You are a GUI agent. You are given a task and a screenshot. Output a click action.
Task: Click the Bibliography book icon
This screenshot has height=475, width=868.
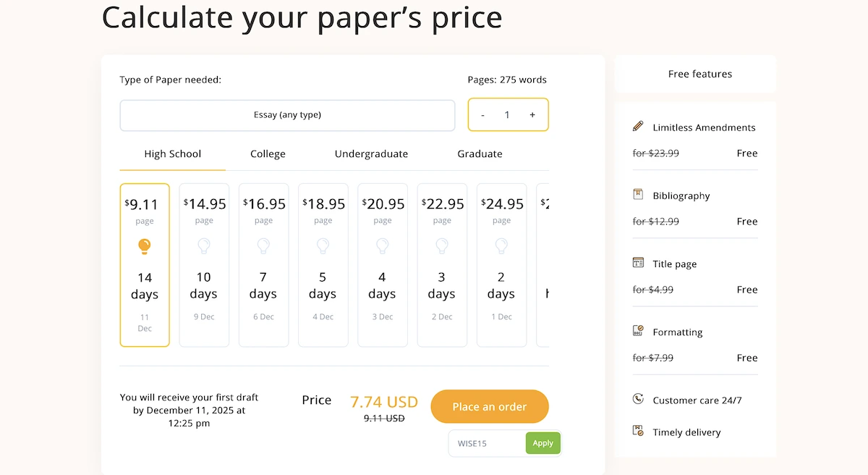[638, 195]
